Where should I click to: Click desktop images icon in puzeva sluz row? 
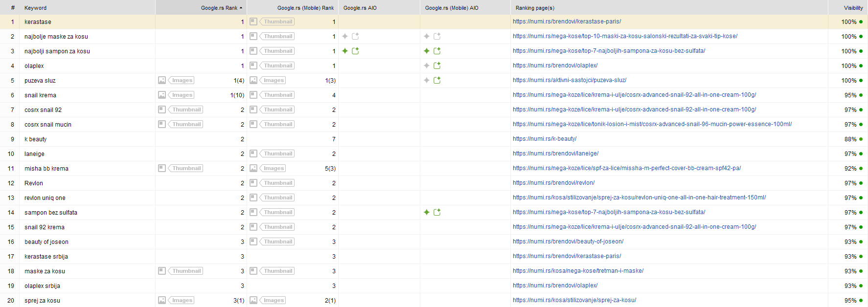tap(162, 80)
